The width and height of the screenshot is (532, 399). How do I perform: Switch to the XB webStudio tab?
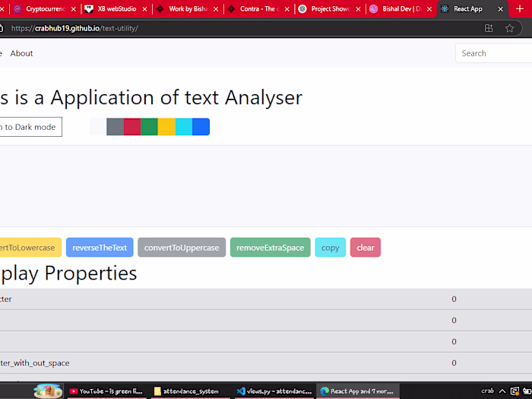tap(116, 9)
